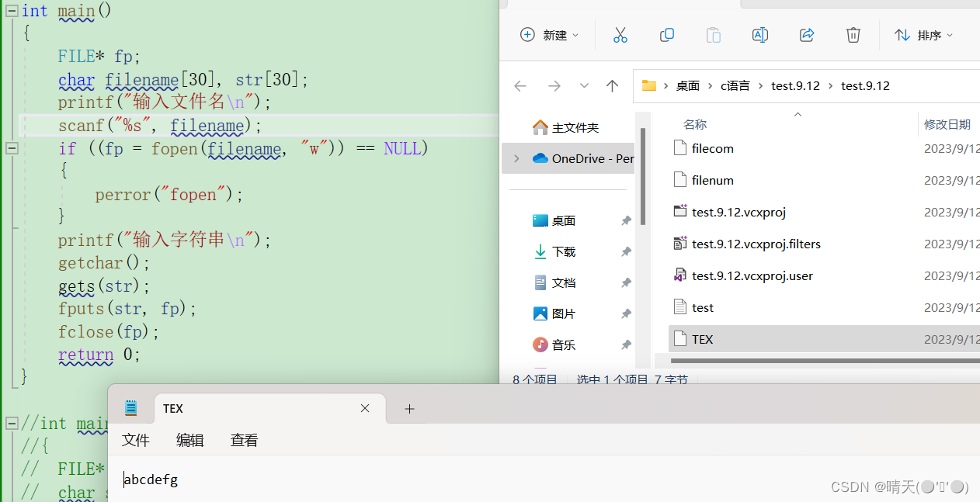Click the folder icon in address bar
Image resolution: width=980 pixels, height=502 pixels.
pyautogui.click(x=649, y=86)
